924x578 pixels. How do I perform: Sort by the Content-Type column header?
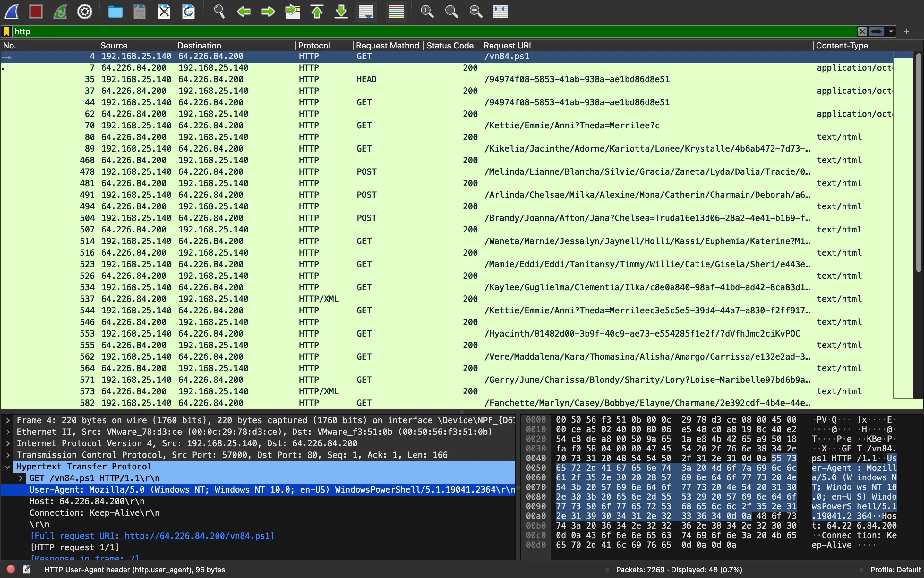click(853, 46)
